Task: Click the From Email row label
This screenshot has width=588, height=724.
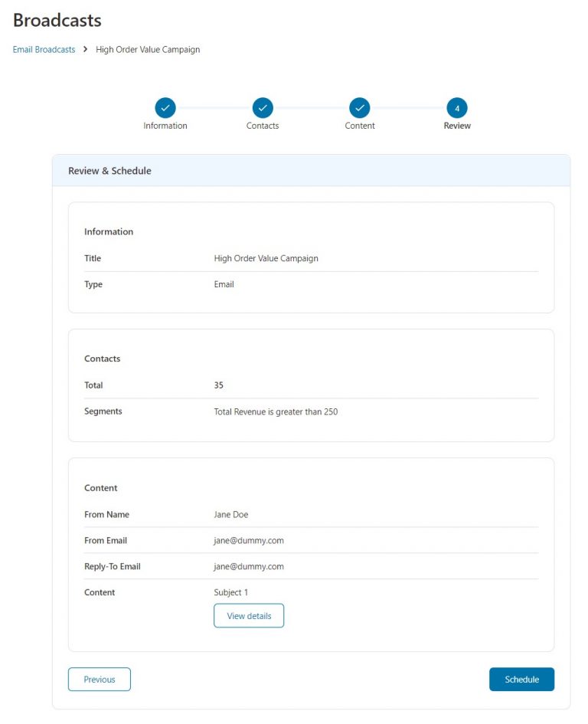Action: pyautogui.click(x=106, y=540)
